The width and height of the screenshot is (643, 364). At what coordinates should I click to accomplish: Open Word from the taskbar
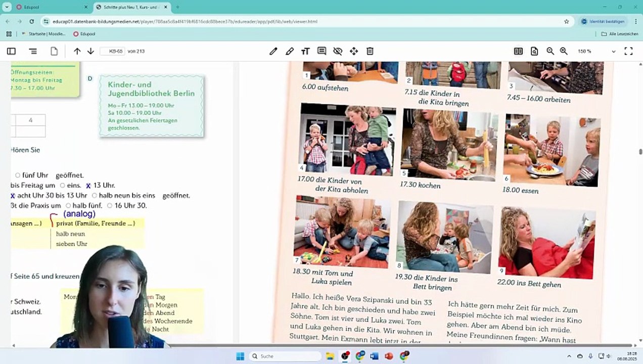pos(375,356)
